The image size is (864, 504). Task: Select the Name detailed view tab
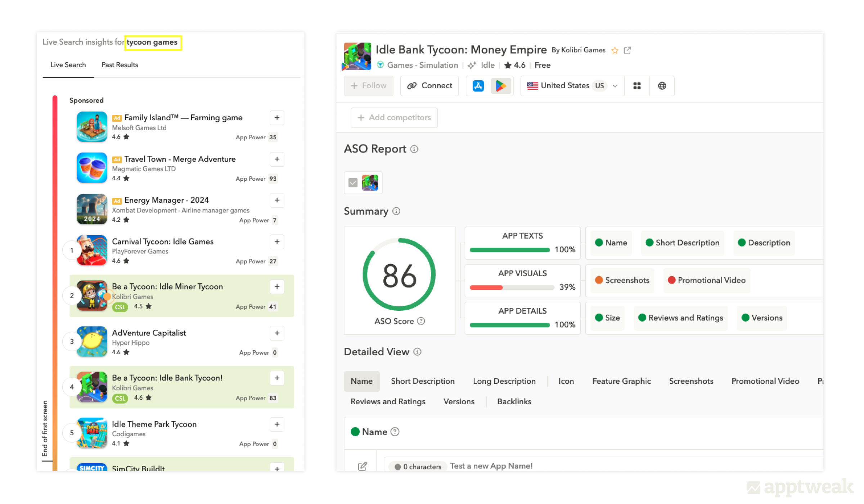[361, 381]
